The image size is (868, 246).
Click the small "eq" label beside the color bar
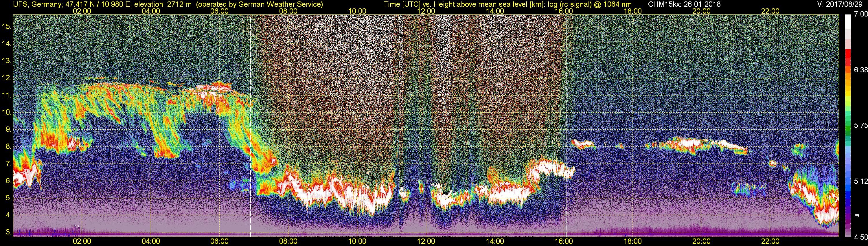point(857,215)
